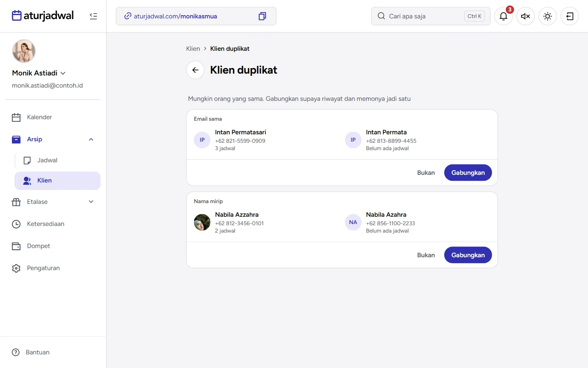588x368 pixels.
Task: Focus the 'Cari apa saja' search field
Action: (431, 16)
